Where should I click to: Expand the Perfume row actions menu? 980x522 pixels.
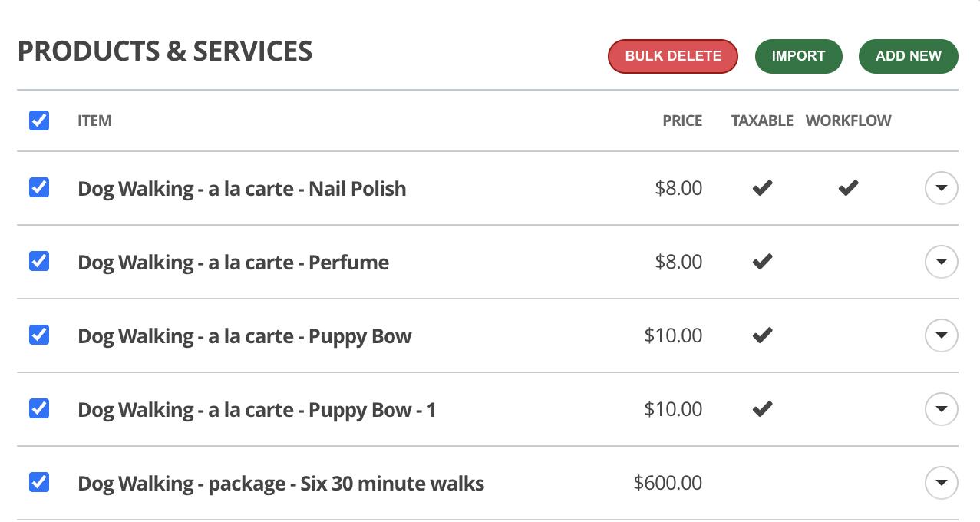[x=941, y=262]
